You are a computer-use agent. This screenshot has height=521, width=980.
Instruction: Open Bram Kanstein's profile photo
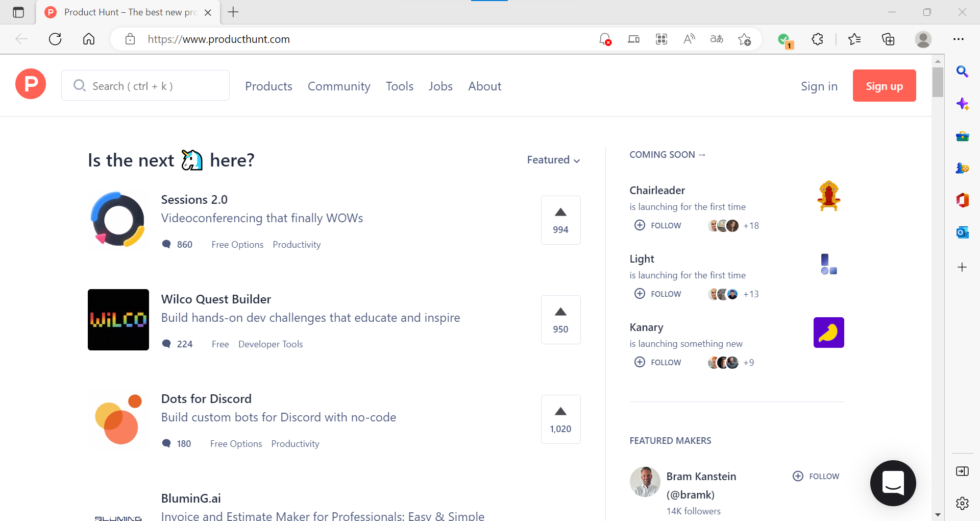(645, 482)
